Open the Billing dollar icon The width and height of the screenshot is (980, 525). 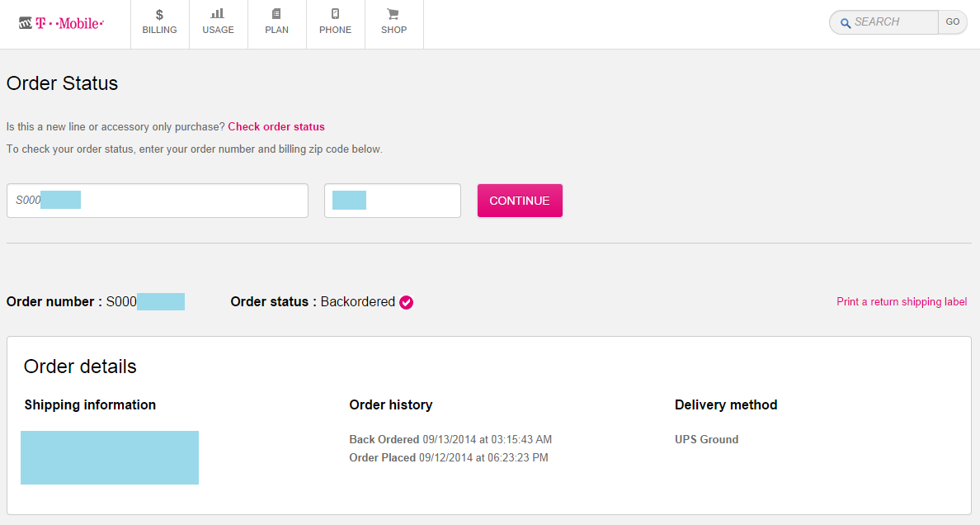tap(159, 14)
